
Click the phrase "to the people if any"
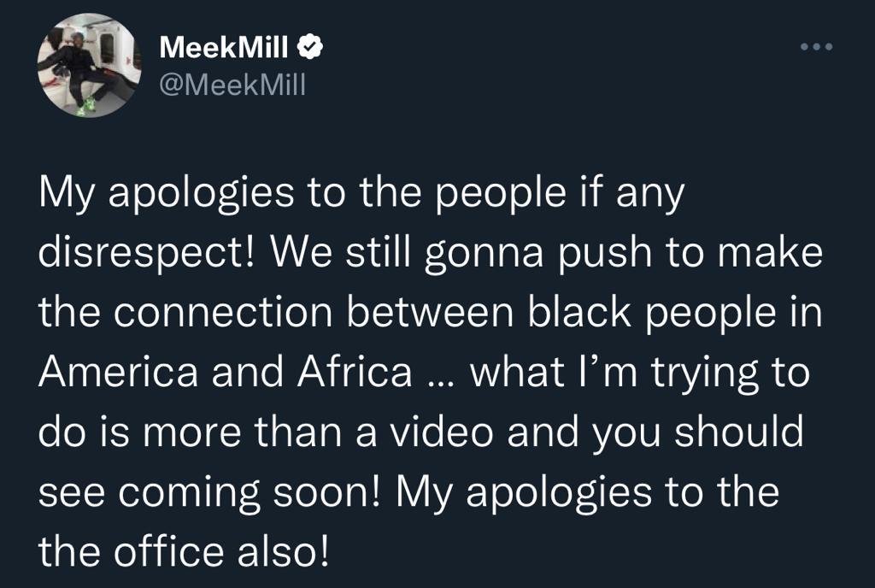(x=487, y=197)
